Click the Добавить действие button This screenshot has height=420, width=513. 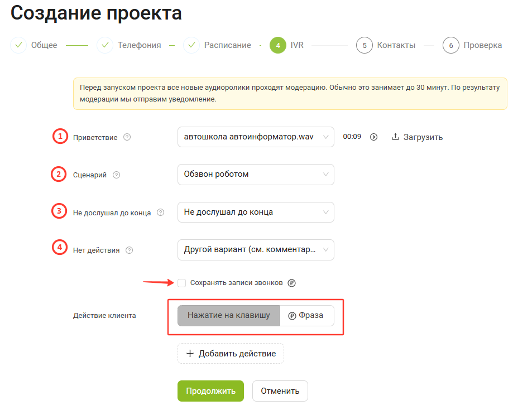(231, 353)
